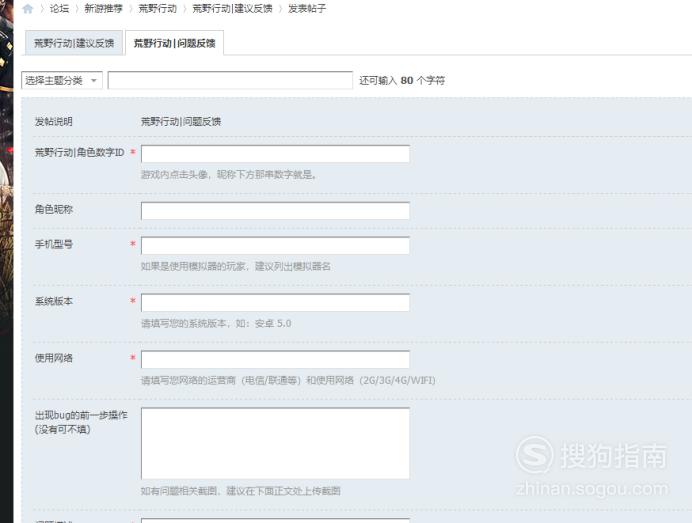Click the 使用网络 input field
The height and width of the screenshot is (523, 692).
(x=275, y=359)
